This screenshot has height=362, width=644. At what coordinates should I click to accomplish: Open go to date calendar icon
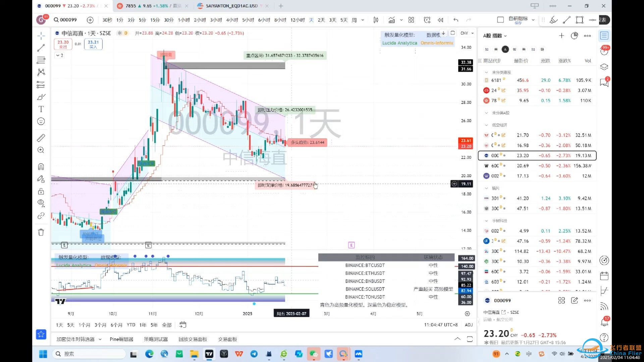click(x=183, y=324)
